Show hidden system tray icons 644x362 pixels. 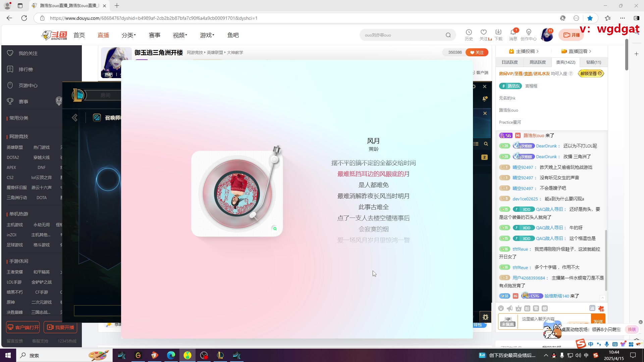click(546, 355)
